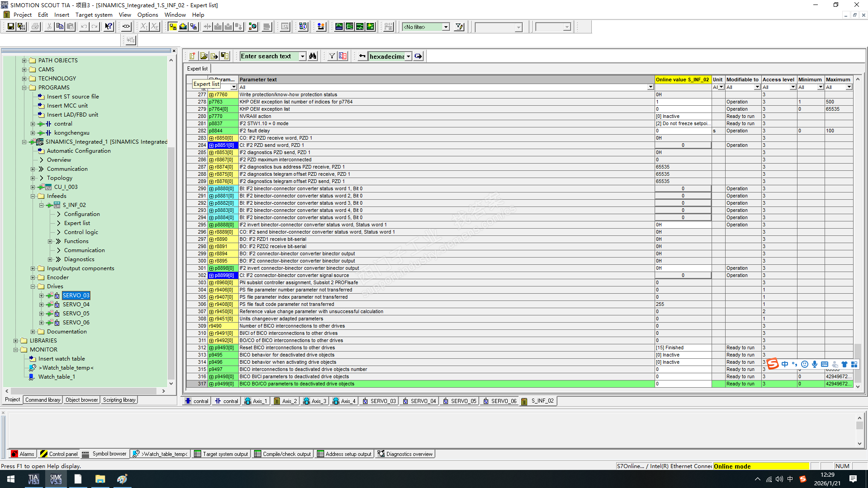Open the hexadecimal format dropdown
The image size is (868, 488).
coord(408,56)
